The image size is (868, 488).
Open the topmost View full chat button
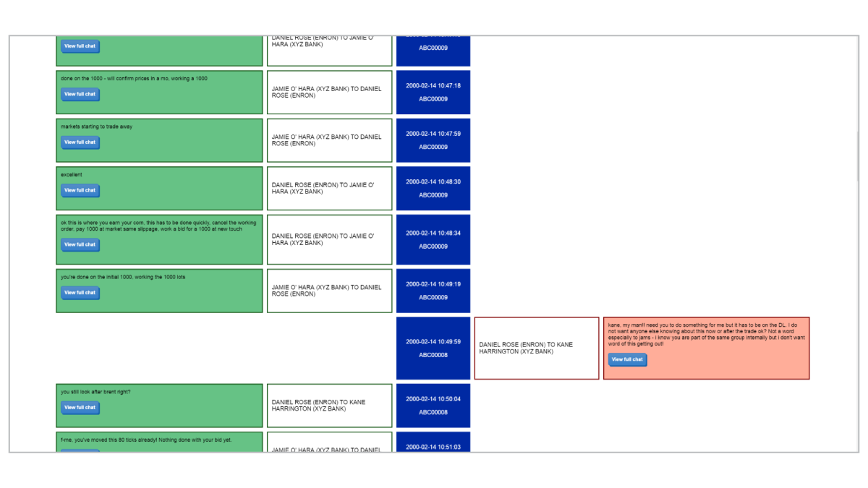point(80,46)
